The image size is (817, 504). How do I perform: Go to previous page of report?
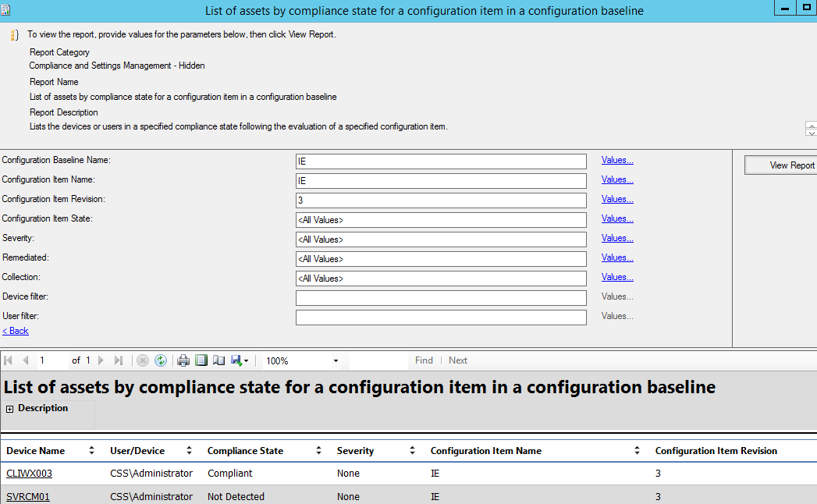tap(25, 360)
